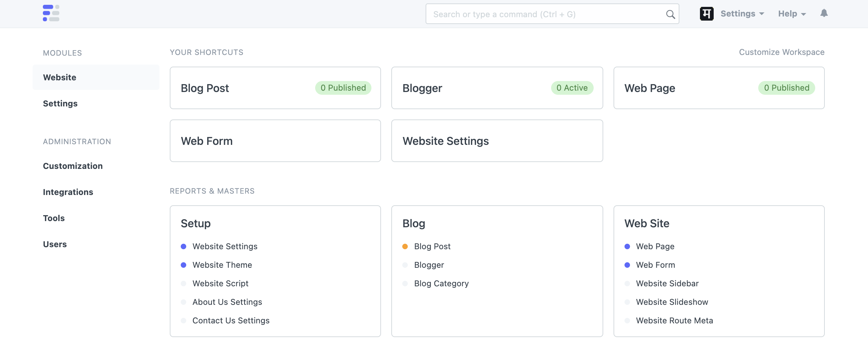Click the orange dot beside Blog Post
868x345 pixels.
(x=405, y=246)
